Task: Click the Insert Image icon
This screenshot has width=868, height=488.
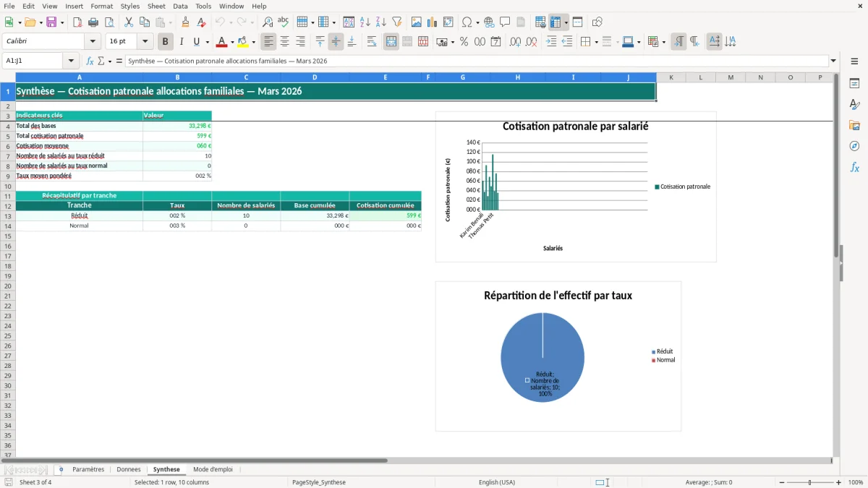Action: coord(417,22)
